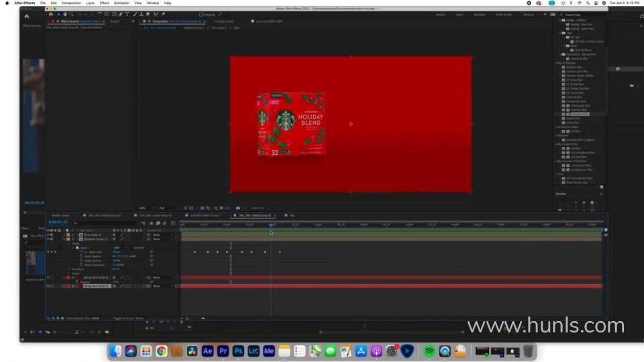Open parent dropdown for Pre-comp 1 layer
Screen dimensions: 644x362
(163, 235)
